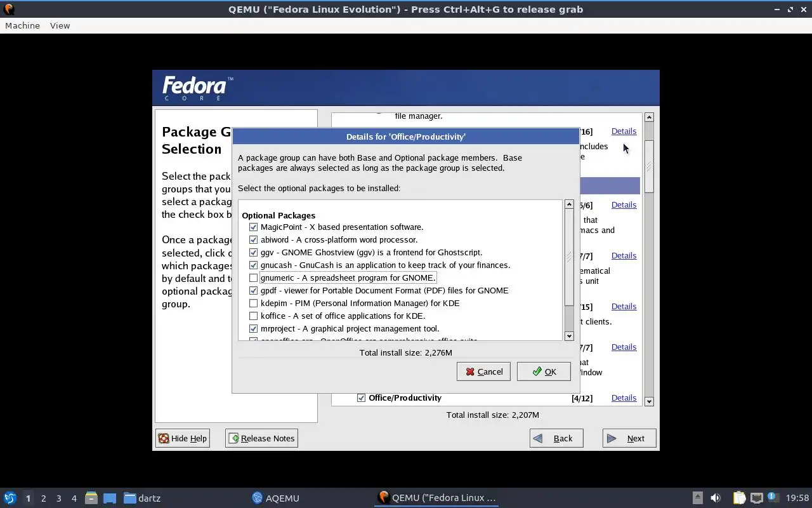Switch to workspace 3

coord(58,498)
